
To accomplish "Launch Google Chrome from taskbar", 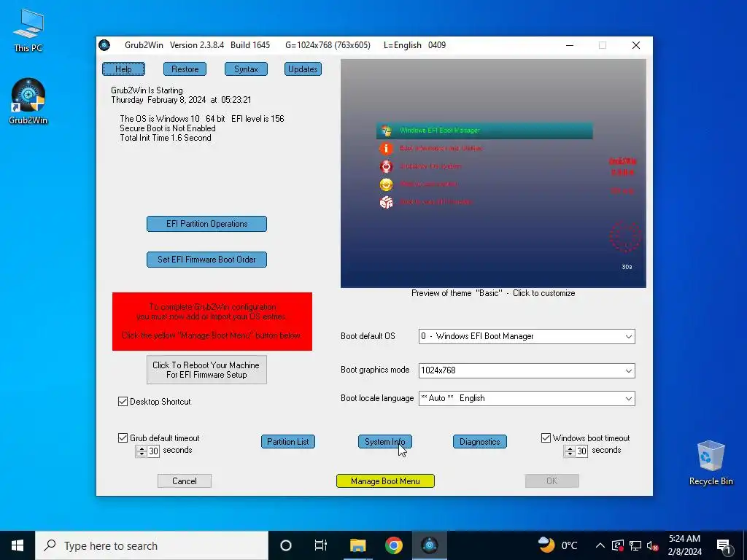I will pos(393,545).
